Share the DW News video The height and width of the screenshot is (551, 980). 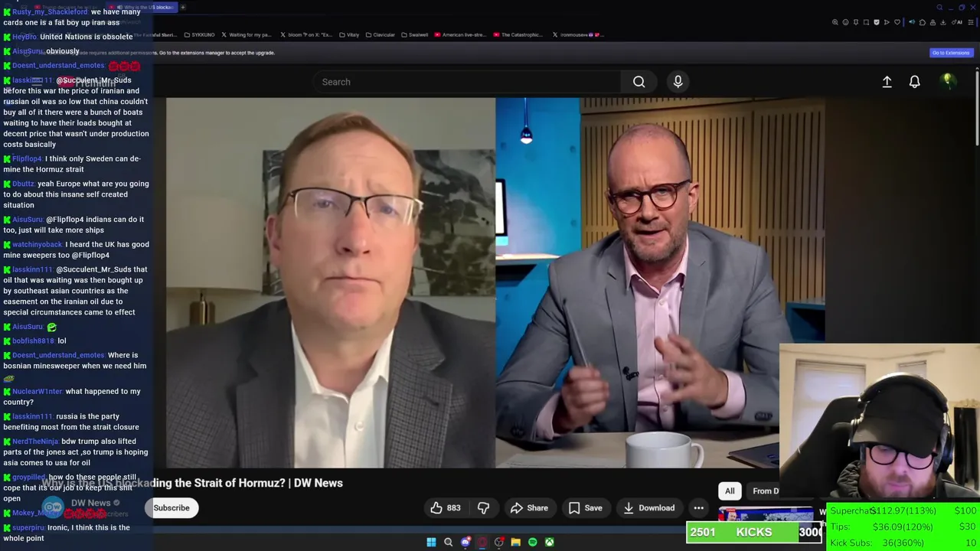pos(529,508)
